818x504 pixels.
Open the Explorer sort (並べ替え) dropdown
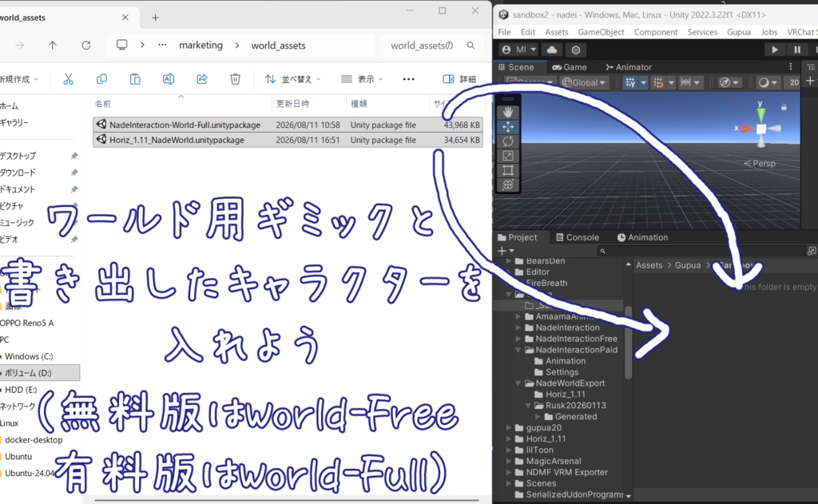292,79
